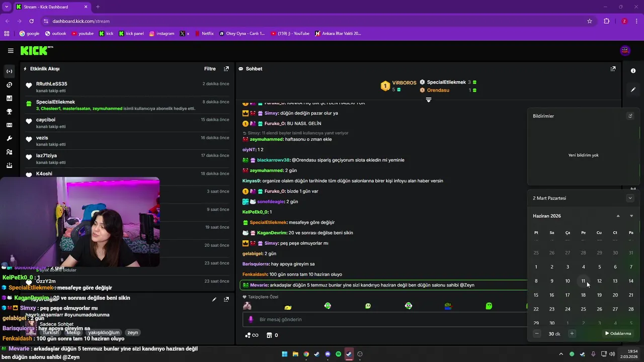Open the wrench settings icon in sidebar
Viewport: 644px width, 362px height.
point(9,138)
